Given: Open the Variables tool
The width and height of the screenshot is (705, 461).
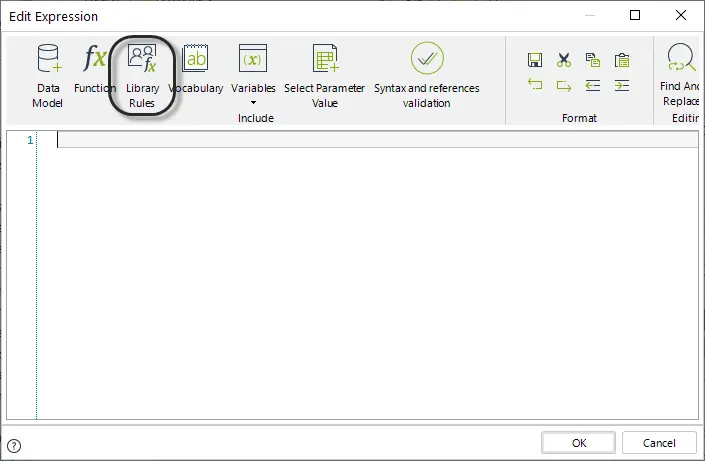Looking at the screenshot, I should pyautogui.click(x=253, y=68).
